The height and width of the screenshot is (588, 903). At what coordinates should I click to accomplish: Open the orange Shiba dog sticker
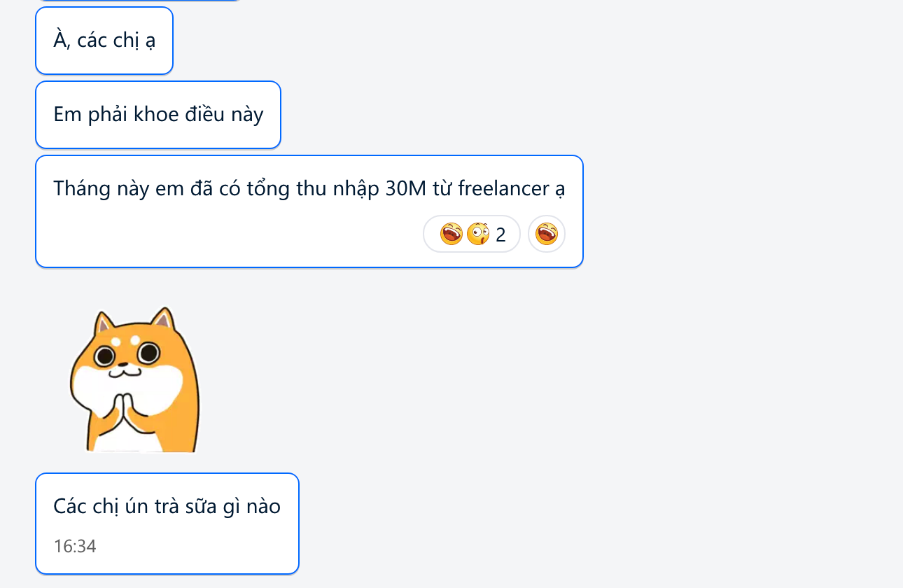point(135,380)
